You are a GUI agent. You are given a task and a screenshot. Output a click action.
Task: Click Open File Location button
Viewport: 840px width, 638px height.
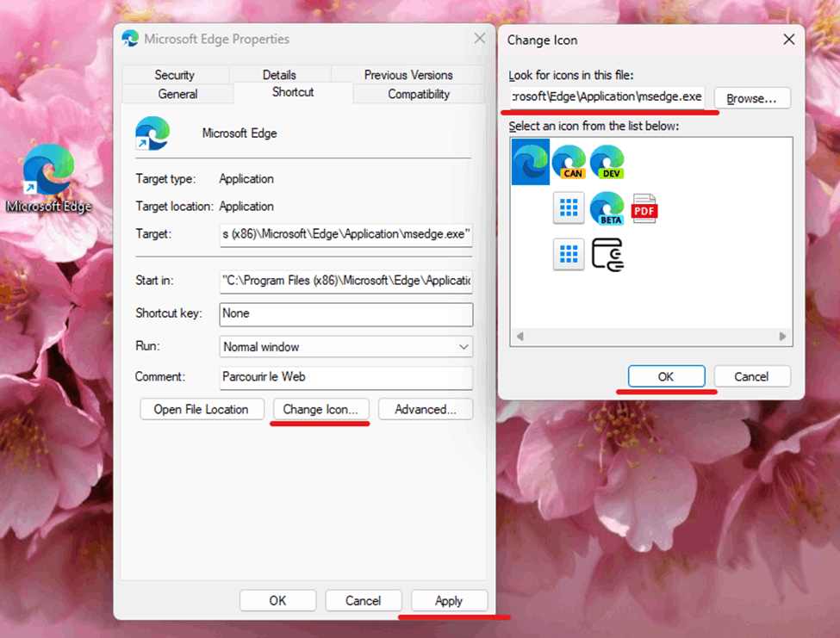click(202, 410)
